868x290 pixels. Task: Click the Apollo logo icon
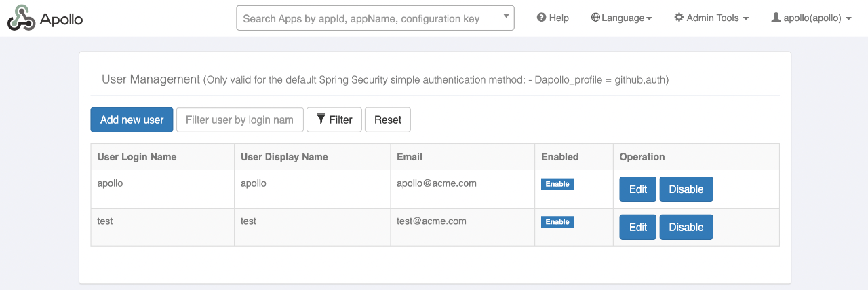click(21, 18)
